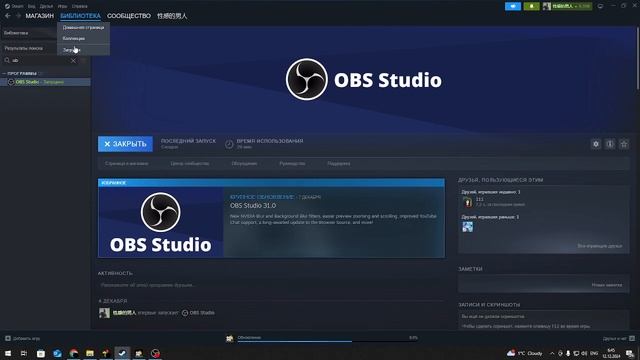Open Поддержка link

(338, 164)
